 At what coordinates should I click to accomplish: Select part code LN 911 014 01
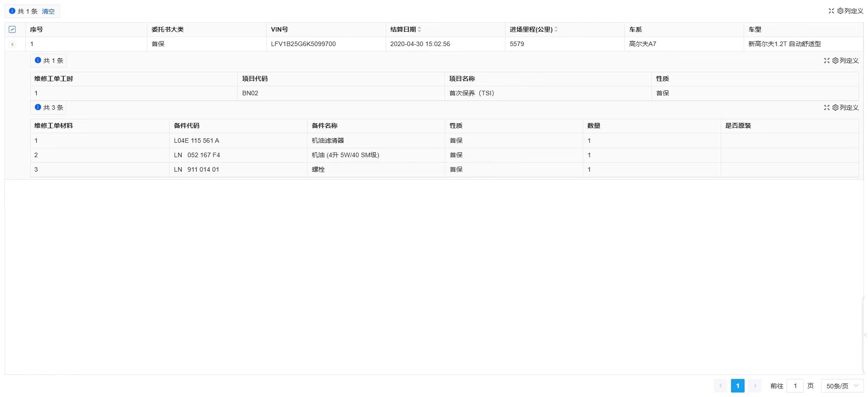(196, 169)
